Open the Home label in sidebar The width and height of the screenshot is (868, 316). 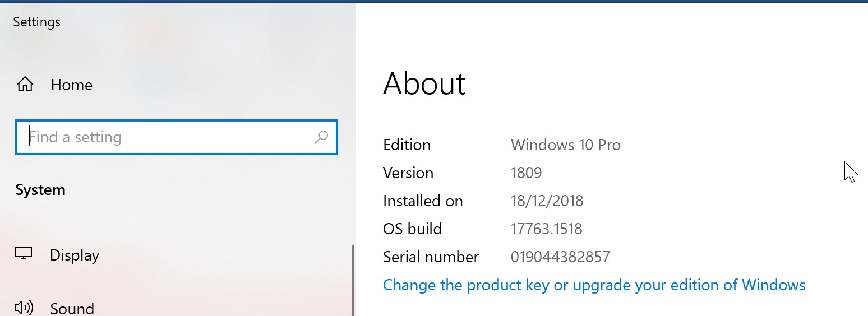click(x=72, y=85)
